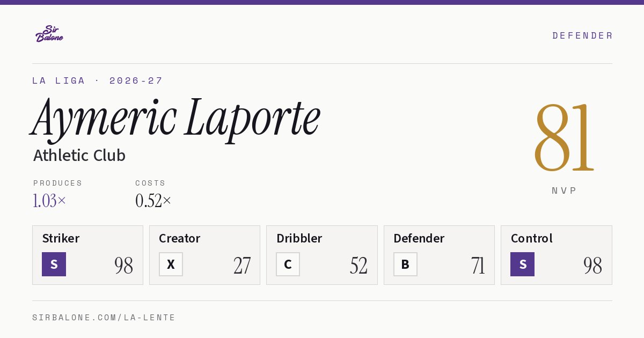Viewport: 644px width, 338px height.
Task: Click the Creator score 27
Action: pos(242,266)
